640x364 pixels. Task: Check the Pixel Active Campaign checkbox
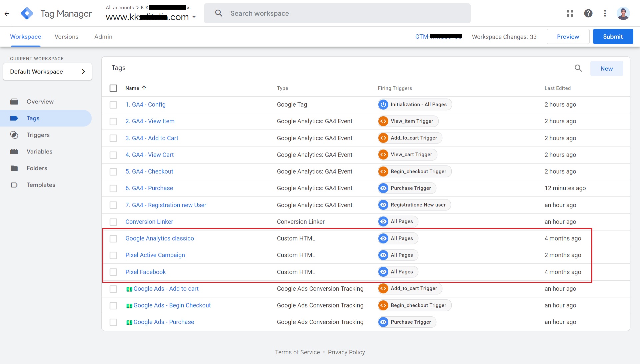click(x=113, y=255)
